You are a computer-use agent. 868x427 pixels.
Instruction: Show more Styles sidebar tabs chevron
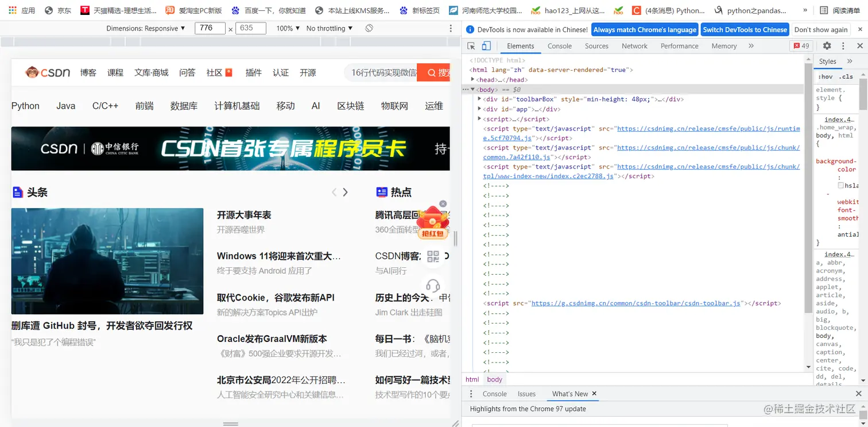(850, 61)
